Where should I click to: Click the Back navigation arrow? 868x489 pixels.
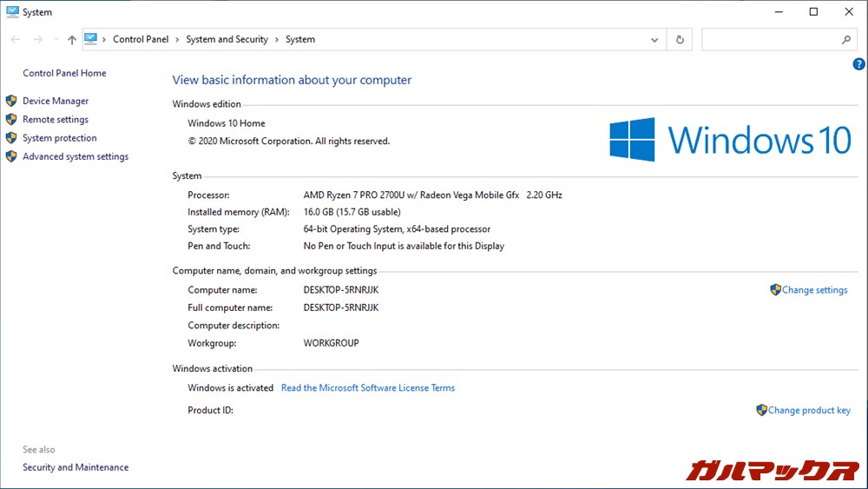(16, 40)
